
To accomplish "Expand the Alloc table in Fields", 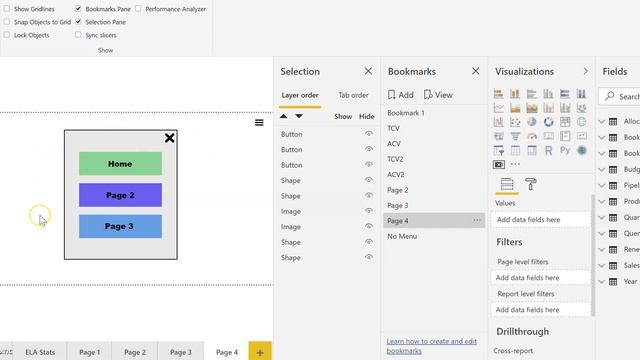I will coord(602,121).
